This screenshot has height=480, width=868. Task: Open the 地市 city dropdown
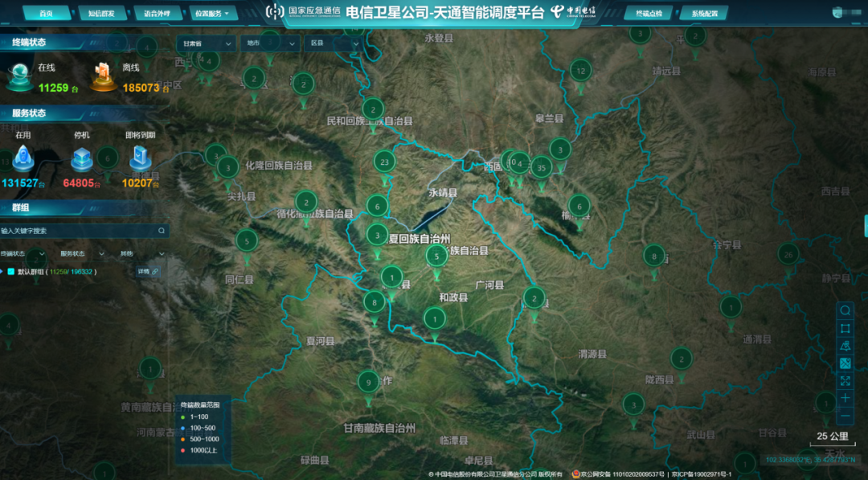pos(269,43)
